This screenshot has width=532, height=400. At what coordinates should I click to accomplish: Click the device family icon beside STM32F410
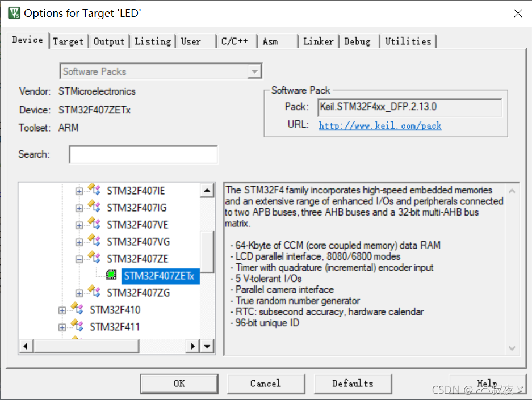(x=77, y=309)
